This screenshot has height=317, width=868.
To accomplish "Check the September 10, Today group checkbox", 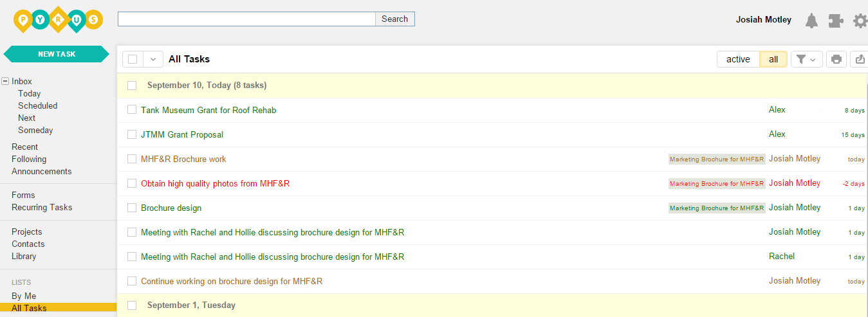I will [x=132, y=85].
